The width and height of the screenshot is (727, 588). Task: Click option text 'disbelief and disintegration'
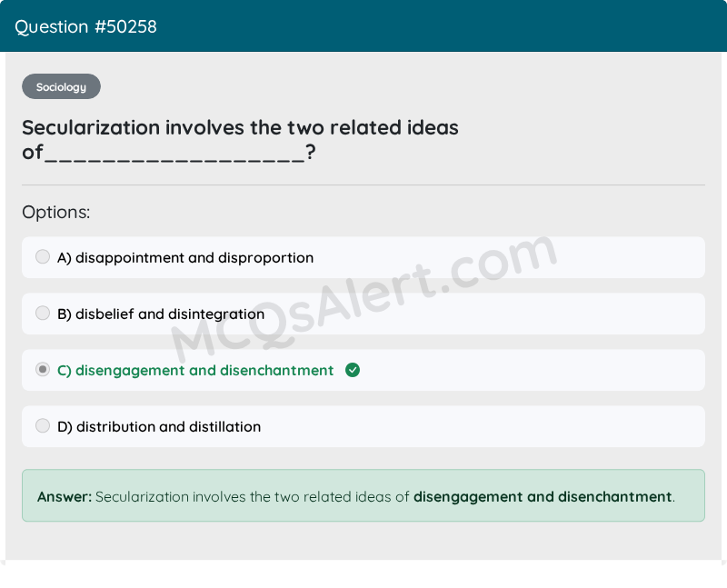pyautogui.click(x=170, y=314)
